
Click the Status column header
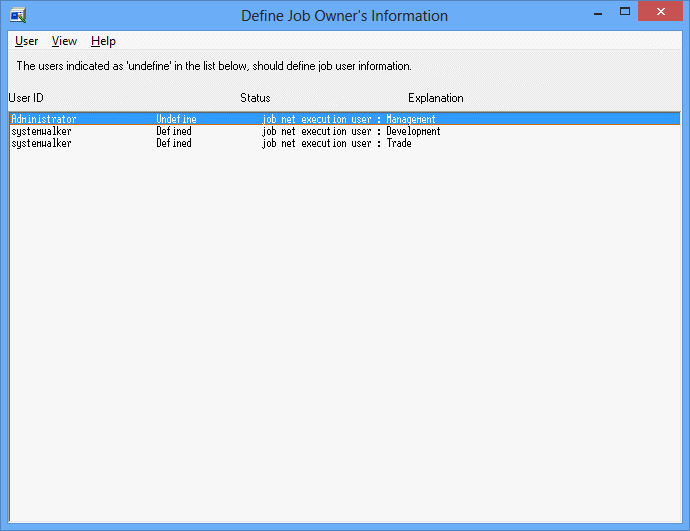point(255,98)
